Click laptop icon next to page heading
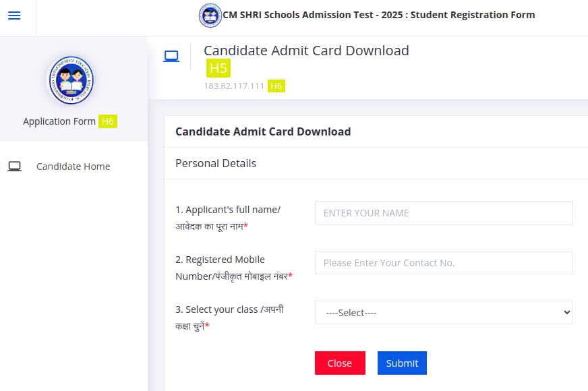The width and height of the screenshot is (588, 391). click(x=171, y=57)
